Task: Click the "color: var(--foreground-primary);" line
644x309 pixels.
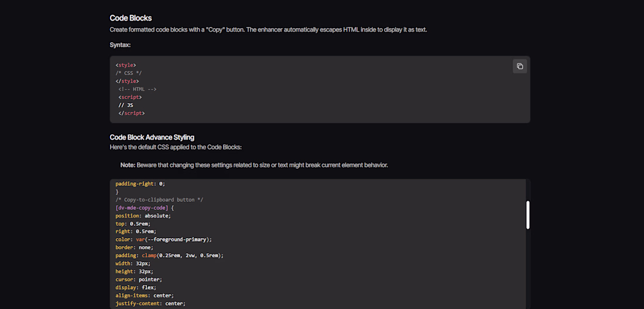Action: tap(163, 239)
